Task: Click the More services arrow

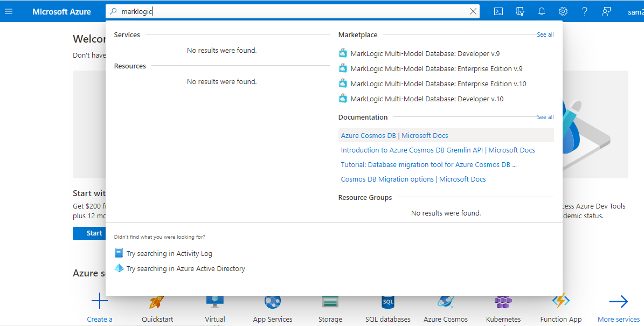Action: [x=618, y=302]
